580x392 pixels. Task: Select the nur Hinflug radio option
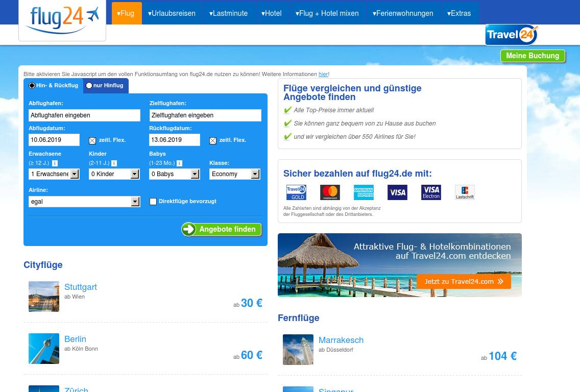(89, 85)
